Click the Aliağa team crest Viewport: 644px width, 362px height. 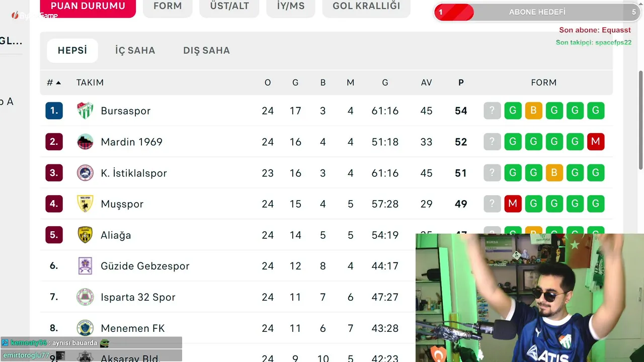[85, 235]
